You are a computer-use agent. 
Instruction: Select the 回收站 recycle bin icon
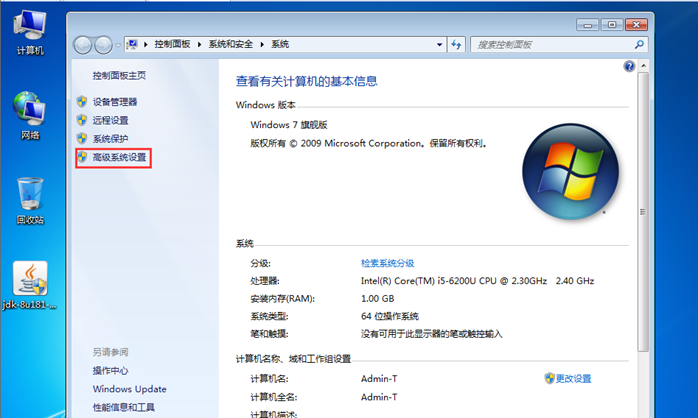[30, 201]
